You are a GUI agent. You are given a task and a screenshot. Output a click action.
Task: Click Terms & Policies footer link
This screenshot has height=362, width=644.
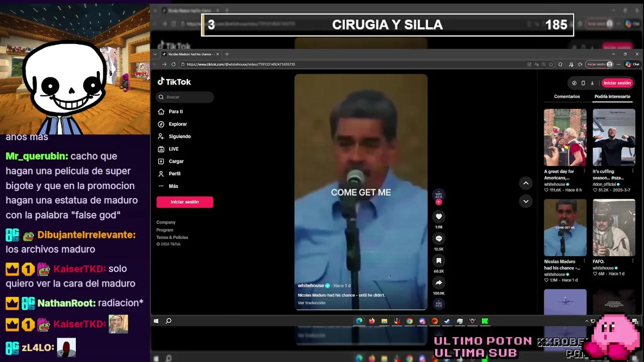172,237
